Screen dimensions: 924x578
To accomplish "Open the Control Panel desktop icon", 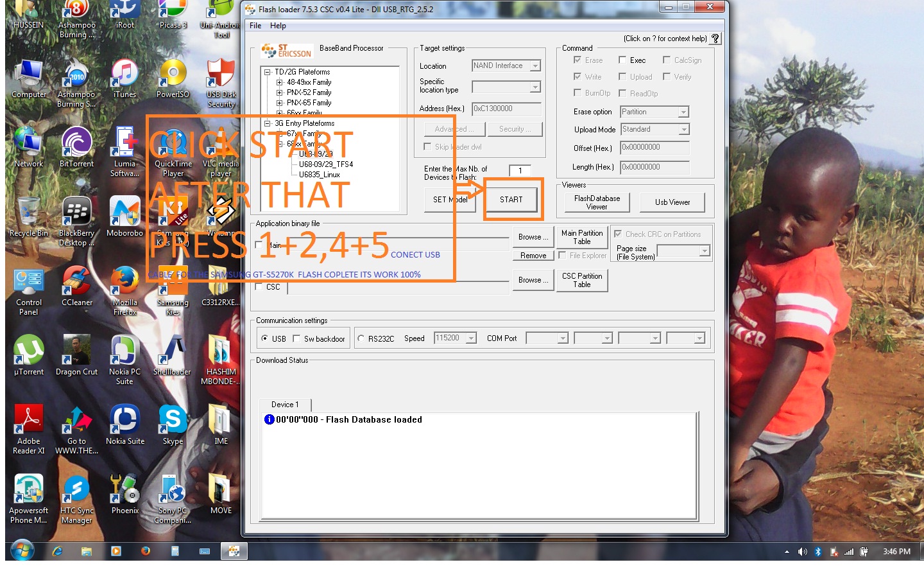I will point(29,290).
